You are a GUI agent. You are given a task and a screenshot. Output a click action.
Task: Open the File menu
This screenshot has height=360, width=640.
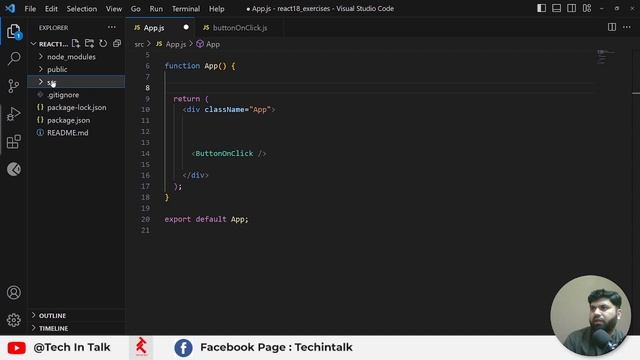(30, 9)
